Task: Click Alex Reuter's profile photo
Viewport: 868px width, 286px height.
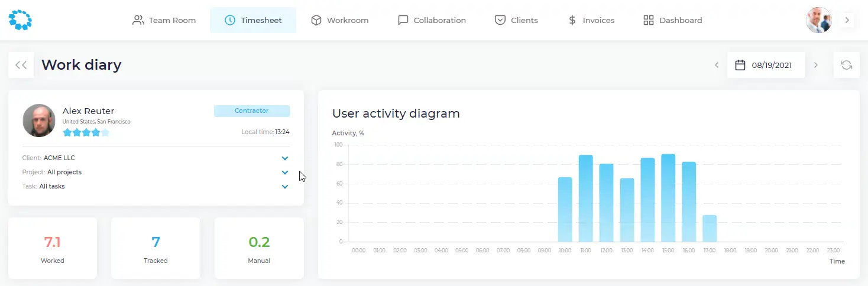Action: coord(39,121)
